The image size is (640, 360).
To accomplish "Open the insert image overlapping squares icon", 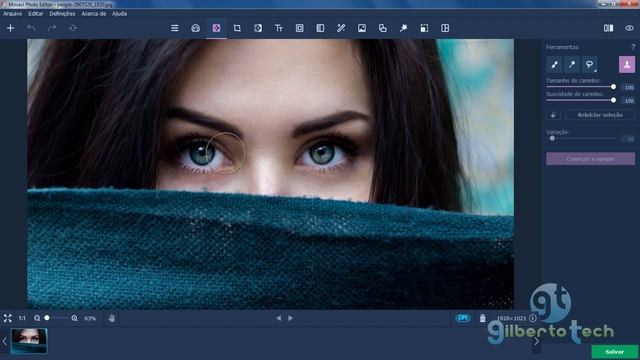I will pos(383,28).
